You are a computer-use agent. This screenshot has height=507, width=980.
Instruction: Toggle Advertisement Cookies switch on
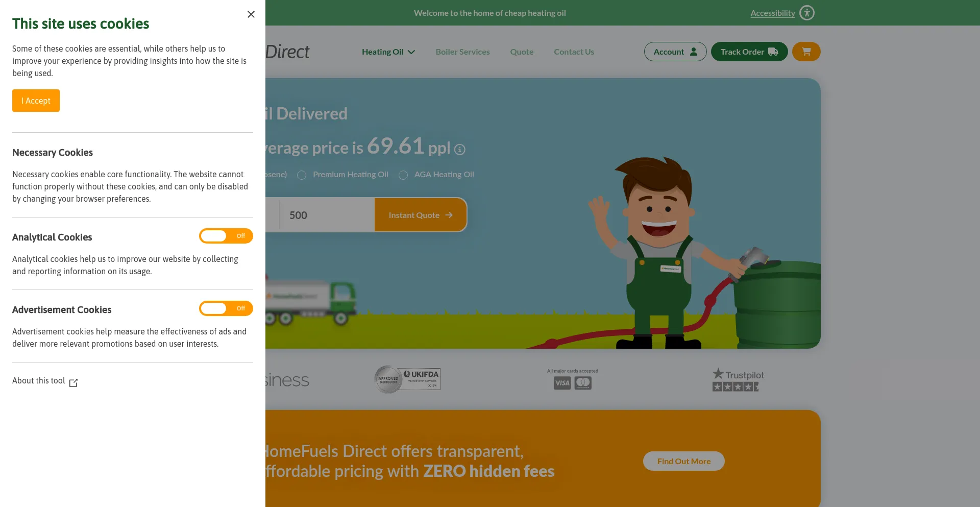[x=226, y=308]
